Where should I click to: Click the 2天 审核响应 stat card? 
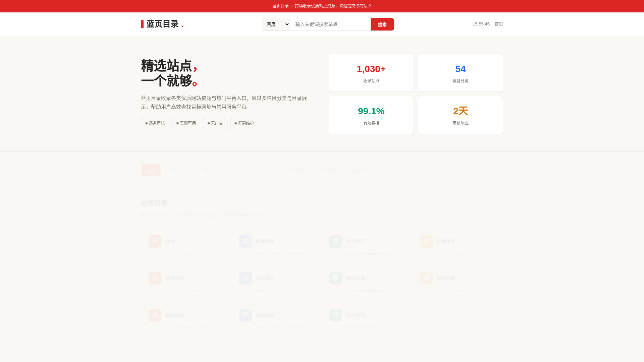coord(461,115)
